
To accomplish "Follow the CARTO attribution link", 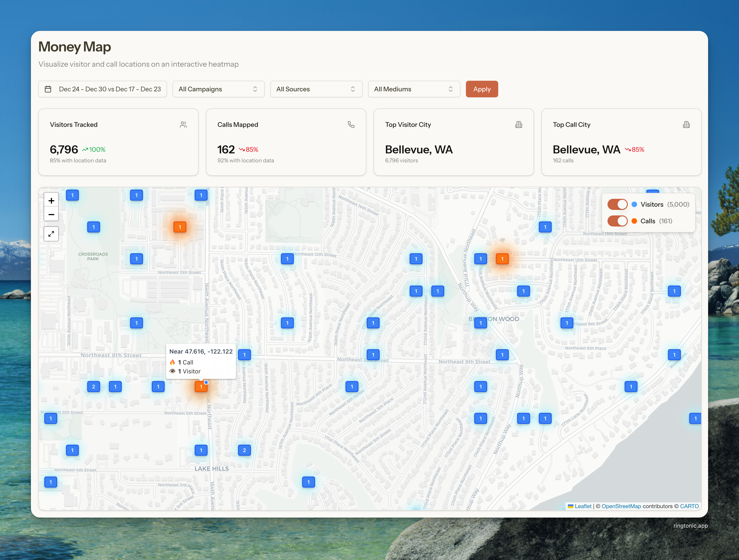I will click(689, 506).
